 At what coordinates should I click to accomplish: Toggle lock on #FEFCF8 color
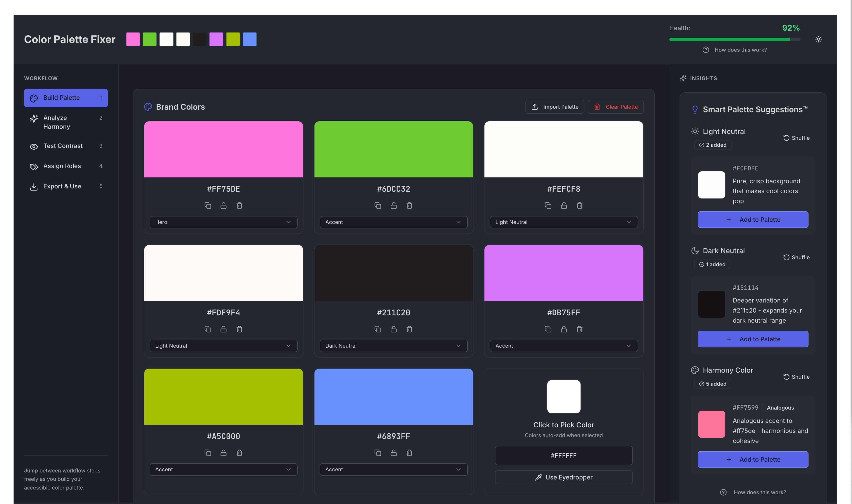pyautogui.click(x=564, y=205)
